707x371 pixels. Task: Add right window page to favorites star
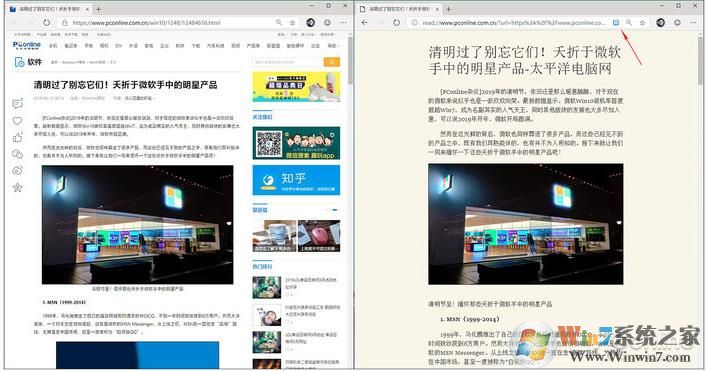642,23
